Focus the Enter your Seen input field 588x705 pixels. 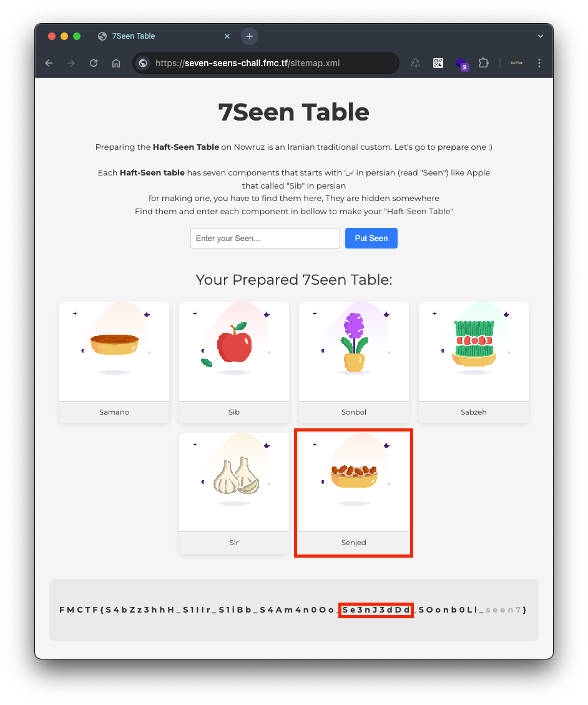click(x=265, y=239)
